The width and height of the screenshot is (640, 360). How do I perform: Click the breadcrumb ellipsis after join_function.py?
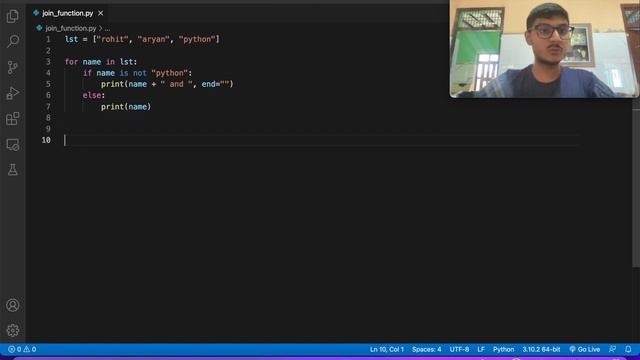[107, 28]
